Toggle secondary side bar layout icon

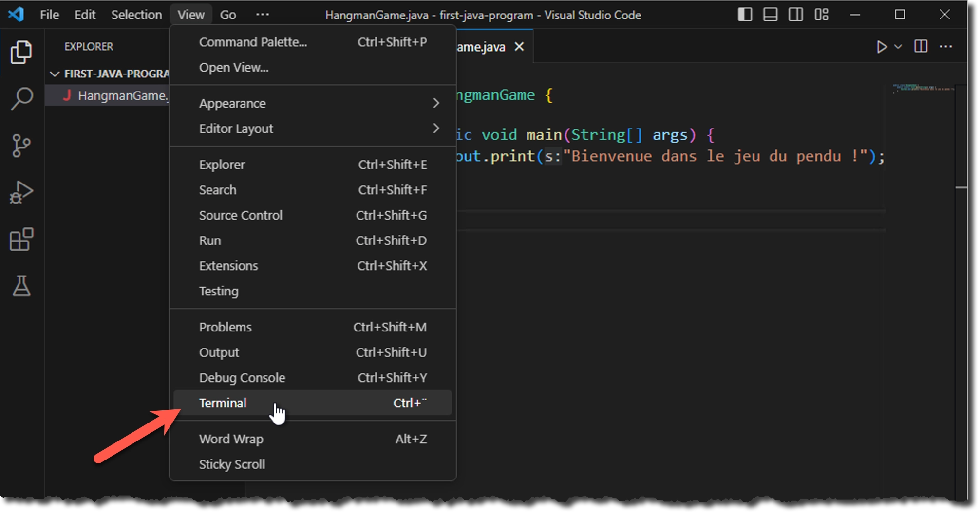click(795, 15)
